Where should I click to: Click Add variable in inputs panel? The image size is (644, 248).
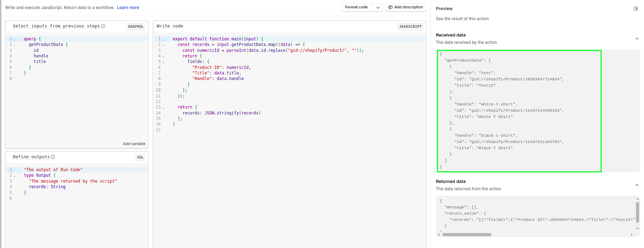134,144
